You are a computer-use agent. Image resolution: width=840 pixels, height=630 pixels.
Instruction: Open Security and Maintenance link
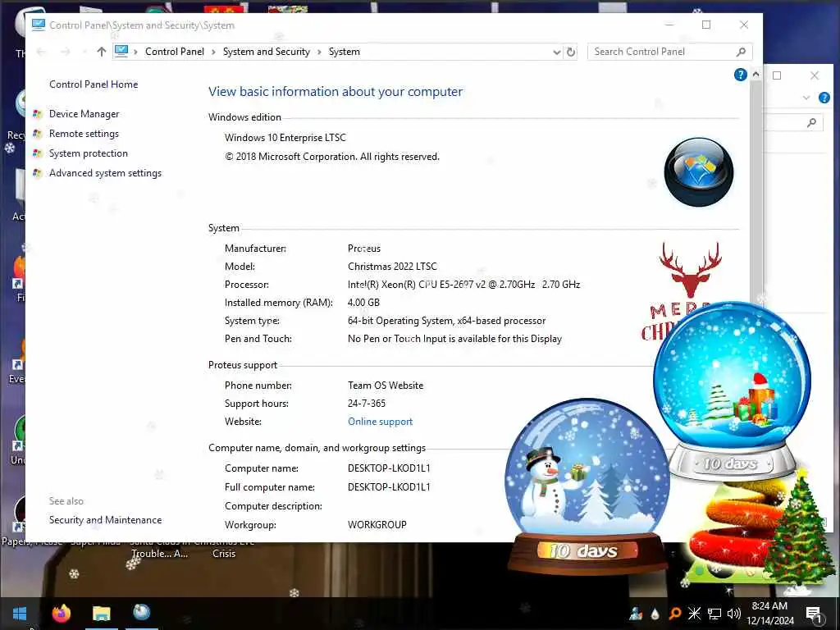tap(105, 519)
